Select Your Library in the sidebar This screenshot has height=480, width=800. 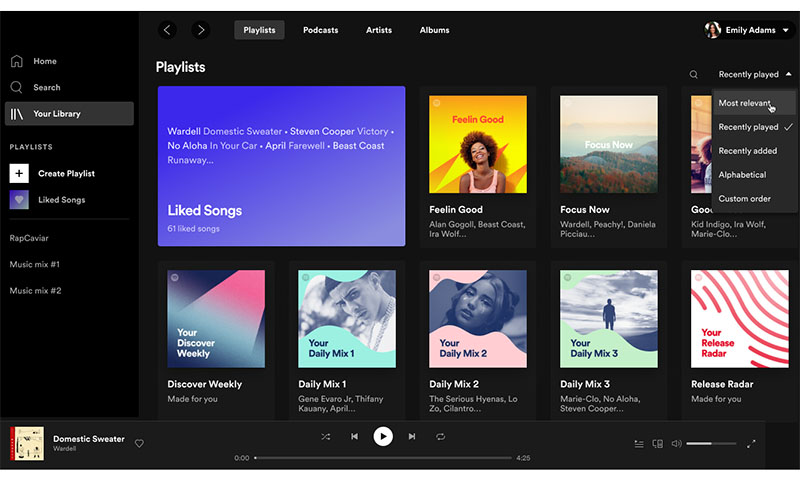[69, 113]
